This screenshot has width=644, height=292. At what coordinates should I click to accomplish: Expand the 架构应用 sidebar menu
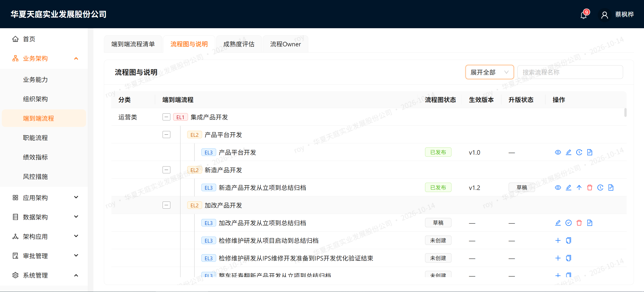(44, 237)
